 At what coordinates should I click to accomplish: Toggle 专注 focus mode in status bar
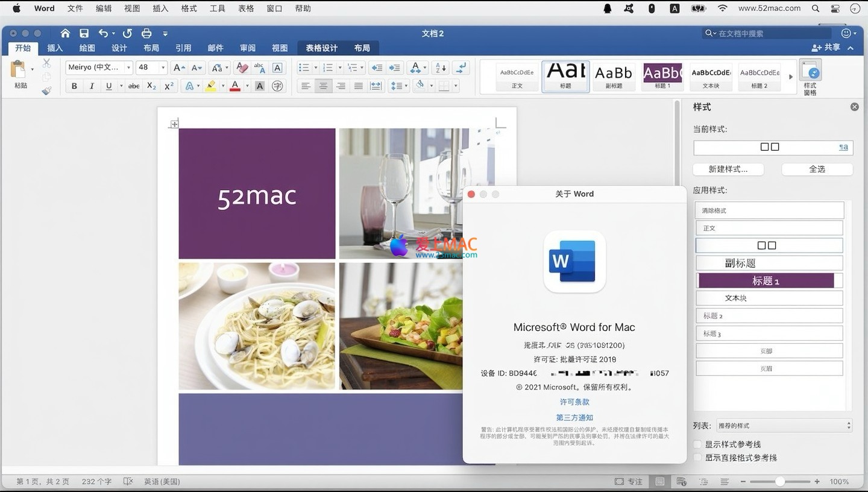629,482
